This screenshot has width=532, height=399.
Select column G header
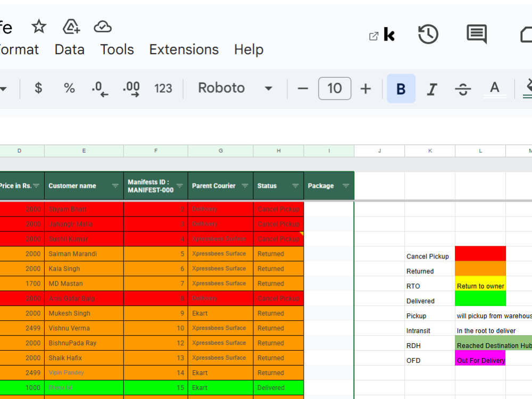pyautogui.click(x=221, y=151)
